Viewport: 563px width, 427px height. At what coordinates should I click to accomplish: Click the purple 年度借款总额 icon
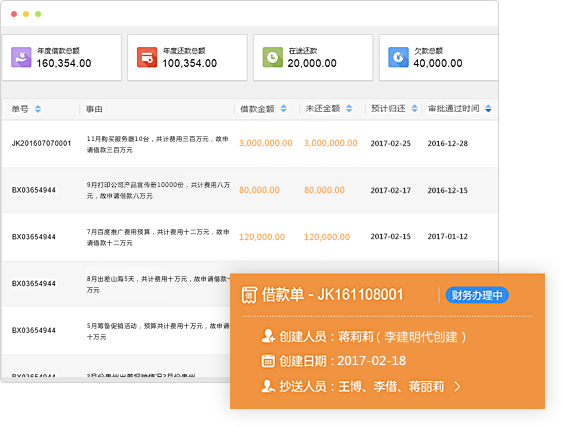(x=21, y=57)
